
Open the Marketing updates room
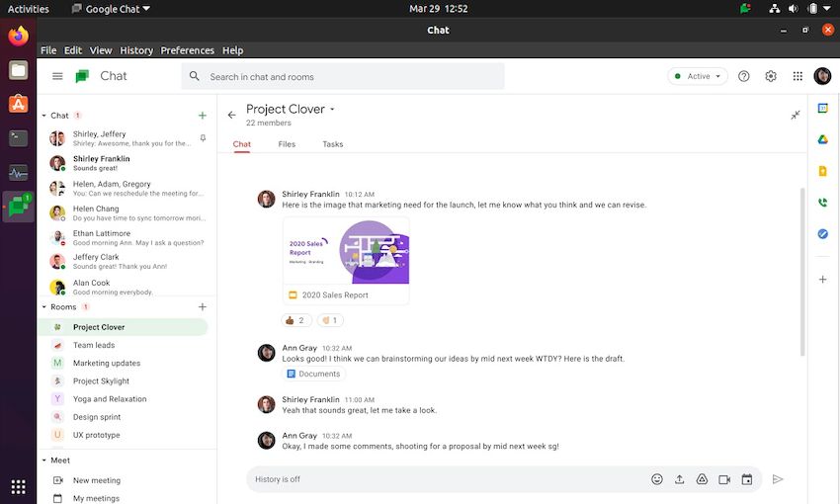tap(124, 363)
